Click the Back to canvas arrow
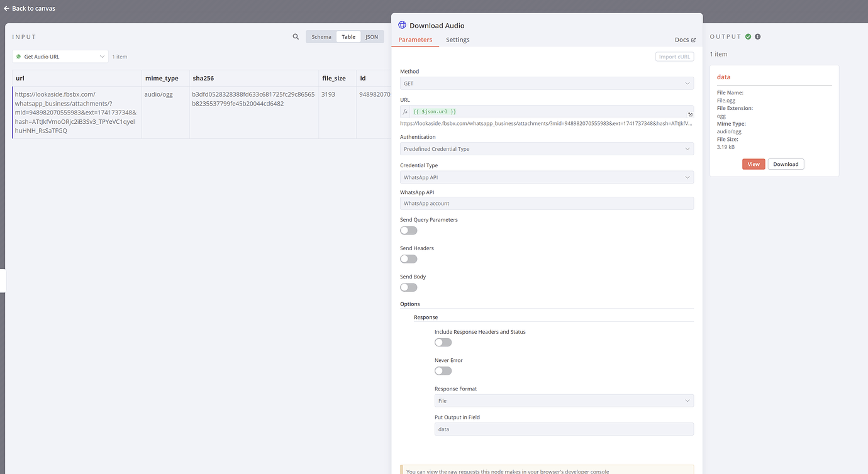868x474 pixels. pyautogui.click(x=6, y=9)
